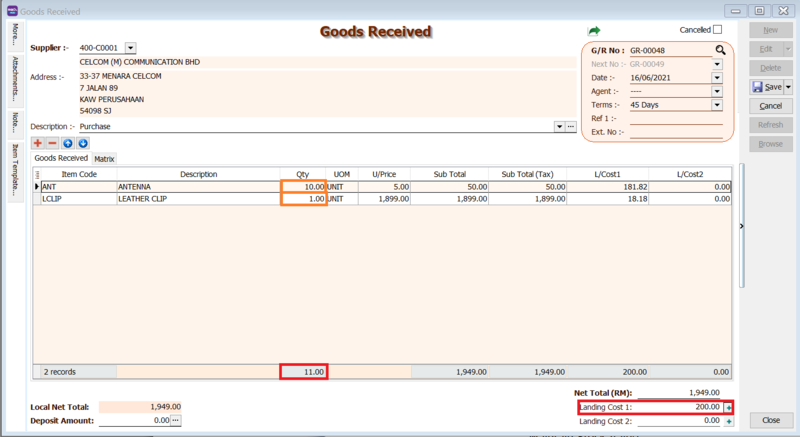
Task: Click the Cancel button
Action: click(x=770, y=106)
